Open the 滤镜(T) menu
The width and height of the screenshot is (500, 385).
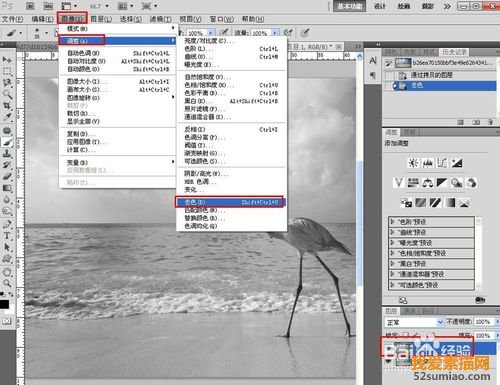[x=160, y=19]
